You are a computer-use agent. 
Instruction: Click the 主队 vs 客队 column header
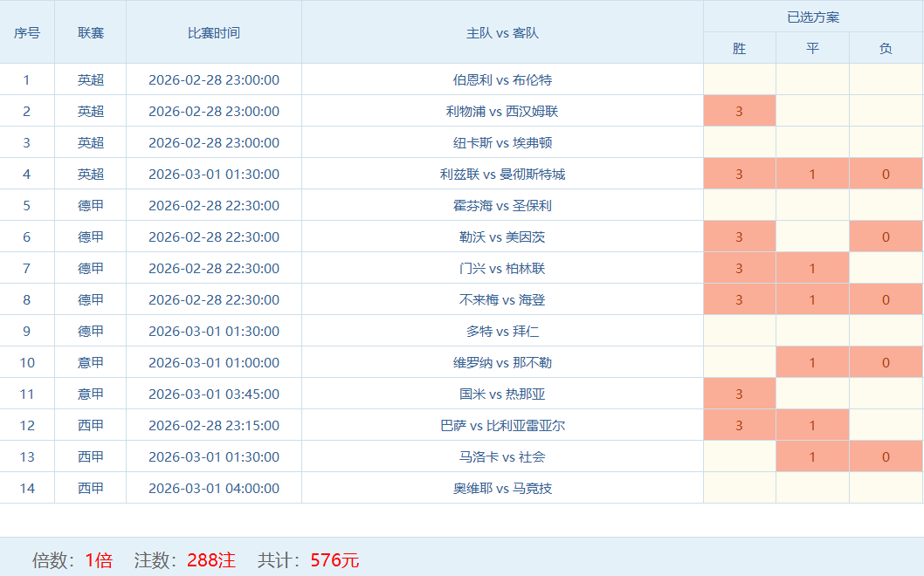[x=502, y=32]
